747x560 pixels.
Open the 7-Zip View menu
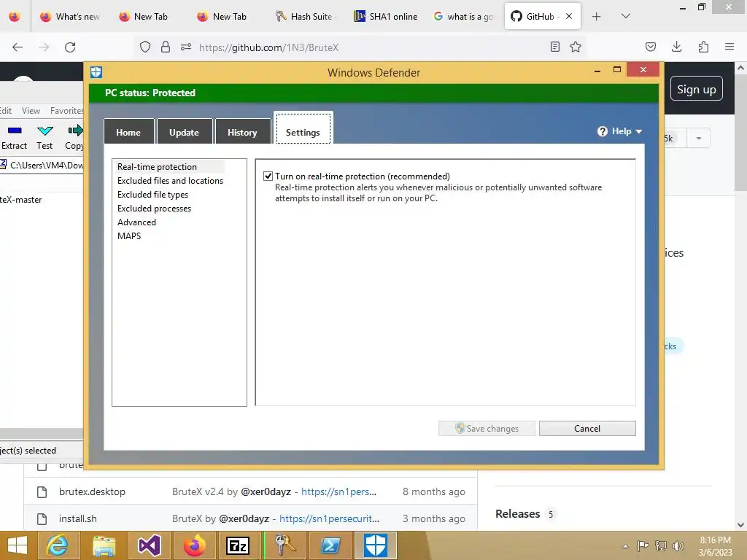pos(31,111)
